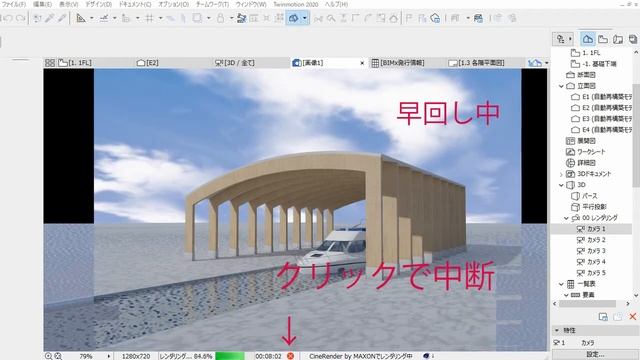Expand the 3Dドキュメント tree node
640x360 pixels.
pyautogui.click(x=562, y=174)
